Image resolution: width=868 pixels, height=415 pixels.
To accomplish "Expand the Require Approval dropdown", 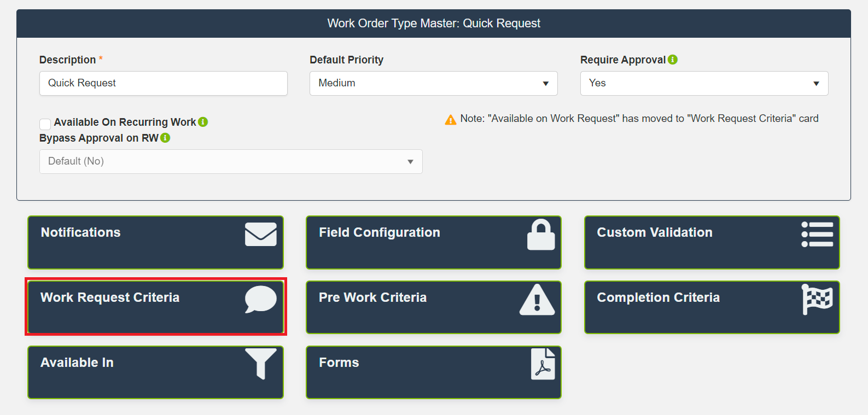I will [703, 83].
